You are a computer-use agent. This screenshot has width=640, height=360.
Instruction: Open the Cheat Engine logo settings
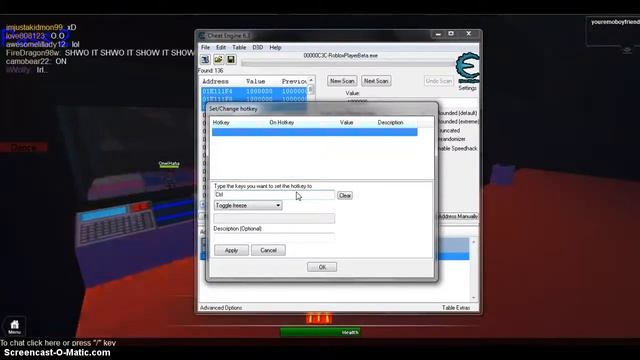(467, 67)
